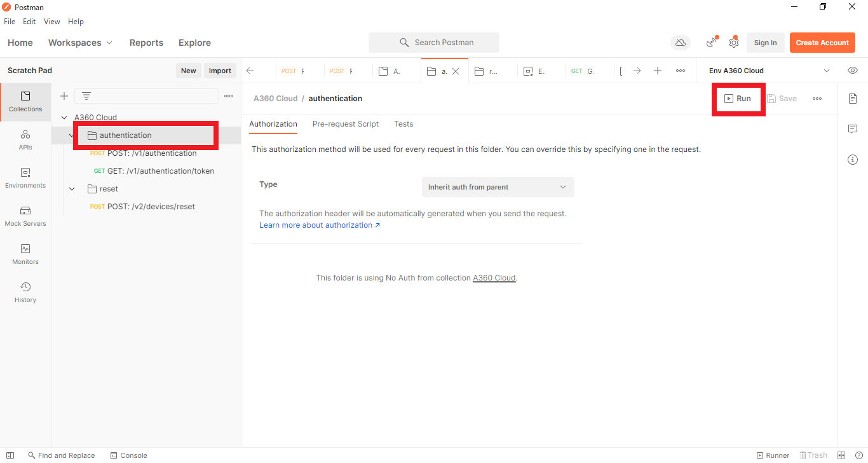Go to Reports
Image resolution: width=868 pixels, height=463 pixels.
point(146,43)
